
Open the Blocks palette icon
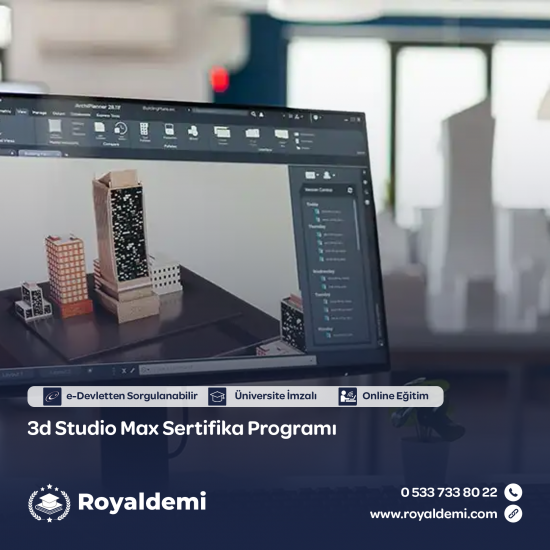193,131
